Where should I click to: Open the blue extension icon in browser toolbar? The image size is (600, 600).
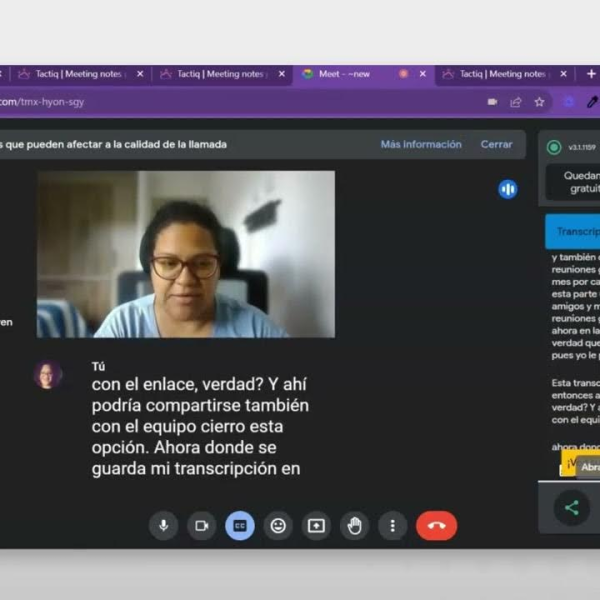(x=569, y=102)
